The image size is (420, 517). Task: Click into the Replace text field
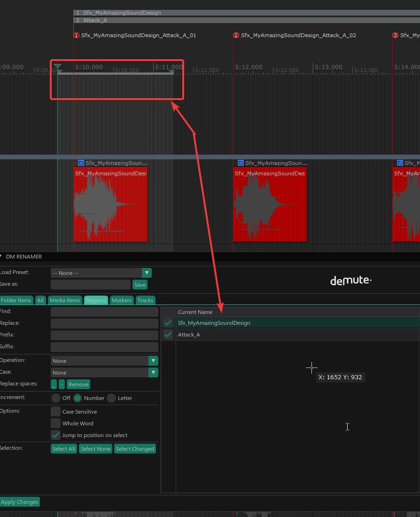[104, 323]
